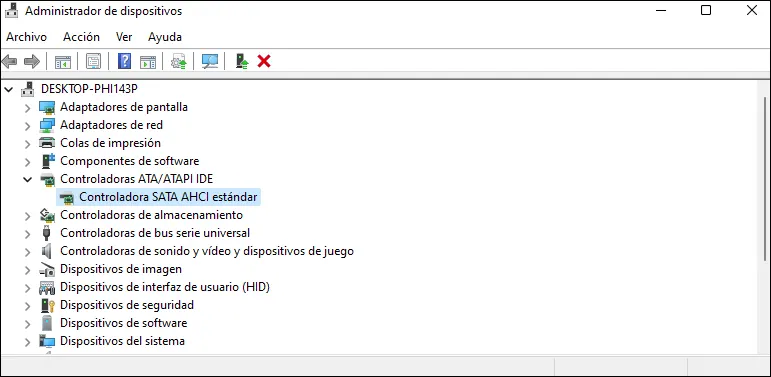Select Controladora SATA AHCI estándar text
771x377 pixels.
pyautogui.click(x=168, y=197)
